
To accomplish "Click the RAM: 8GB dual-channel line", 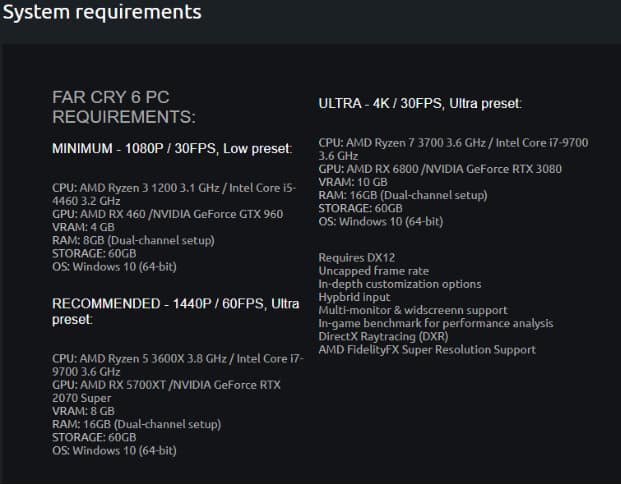I will pos(133,240).
